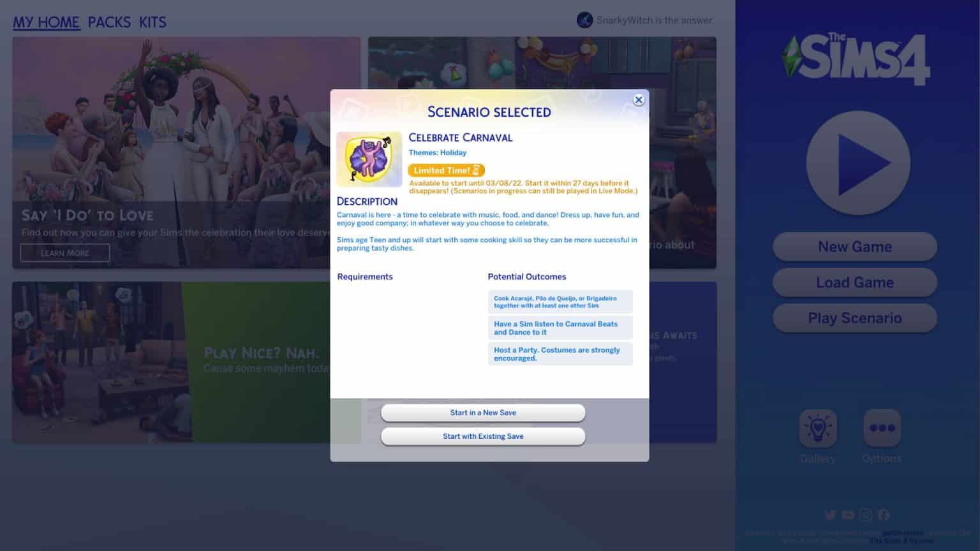980x551 pixels.
Task: Click the Scenario Selected dialog title
Action: [489, 112]
